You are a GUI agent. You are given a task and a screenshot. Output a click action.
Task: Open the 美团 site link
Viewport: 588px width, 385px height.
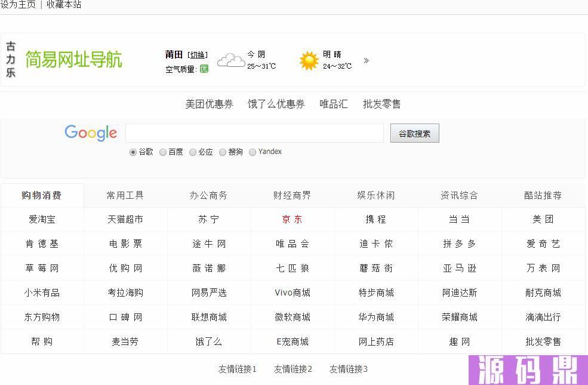click(x=543, y=219)
